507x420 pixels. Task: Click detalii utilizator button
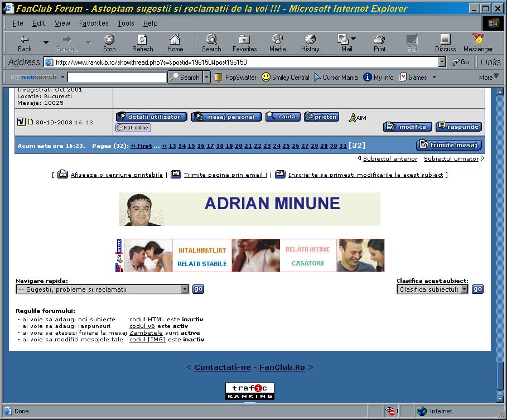pyautogui.click(x=152, y=117)
